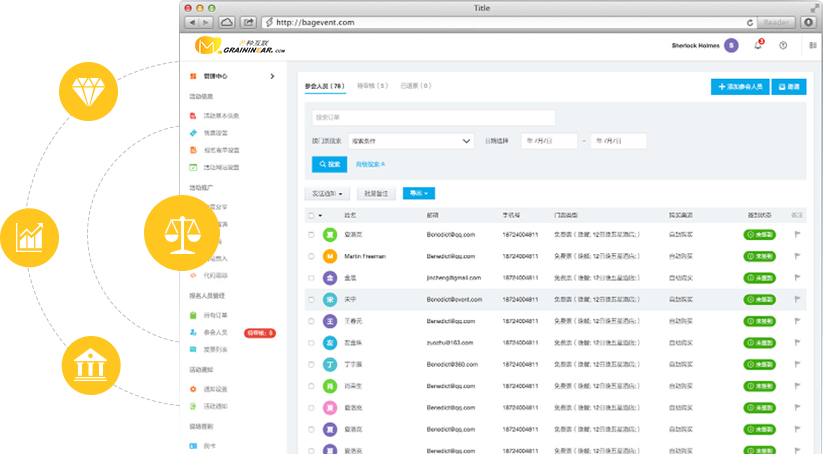Open the iCloud tabs cloud icon
This screenshot has height=454, width=823.
point(227,23)
